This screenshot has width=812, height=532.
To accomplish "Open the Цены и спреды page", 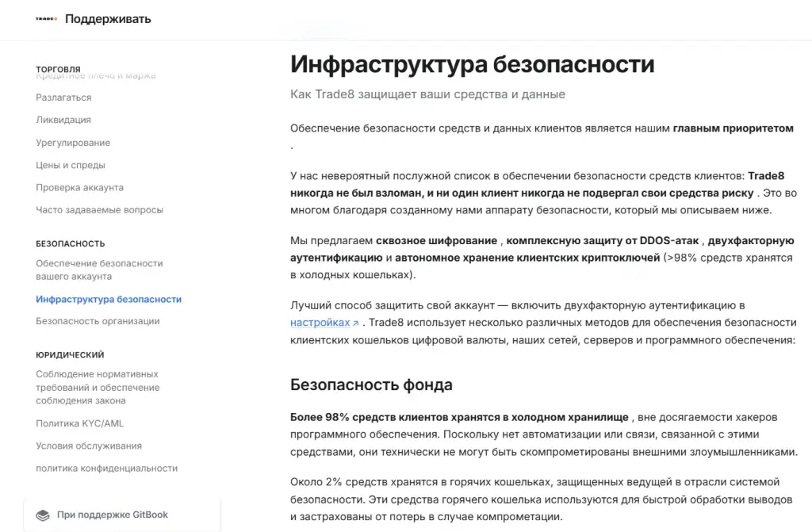I will coord(71,165).
